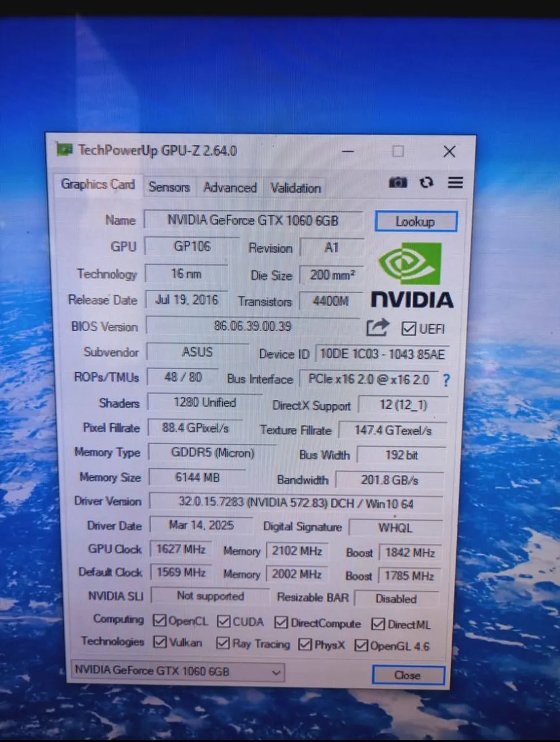560x742 pixels.
Task: Click the Default Clock Boost field 1785 MHz
Action: [x=409, y=576]
